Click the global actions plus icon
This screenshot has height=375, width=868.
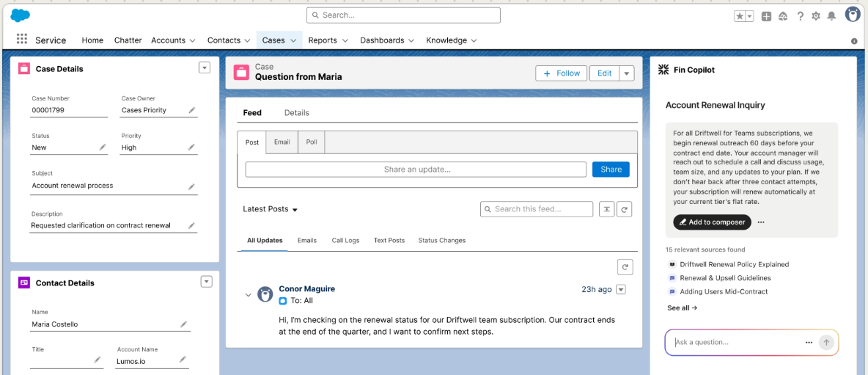[x=766, y=15]
